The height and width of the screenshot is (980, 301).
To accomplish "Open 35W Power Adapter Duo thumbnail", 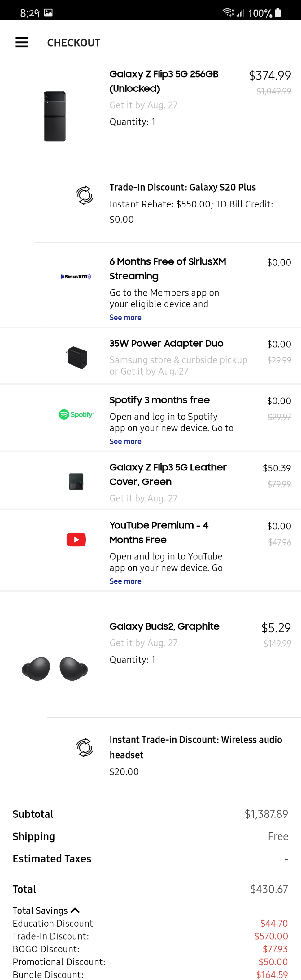I will 77,358.
